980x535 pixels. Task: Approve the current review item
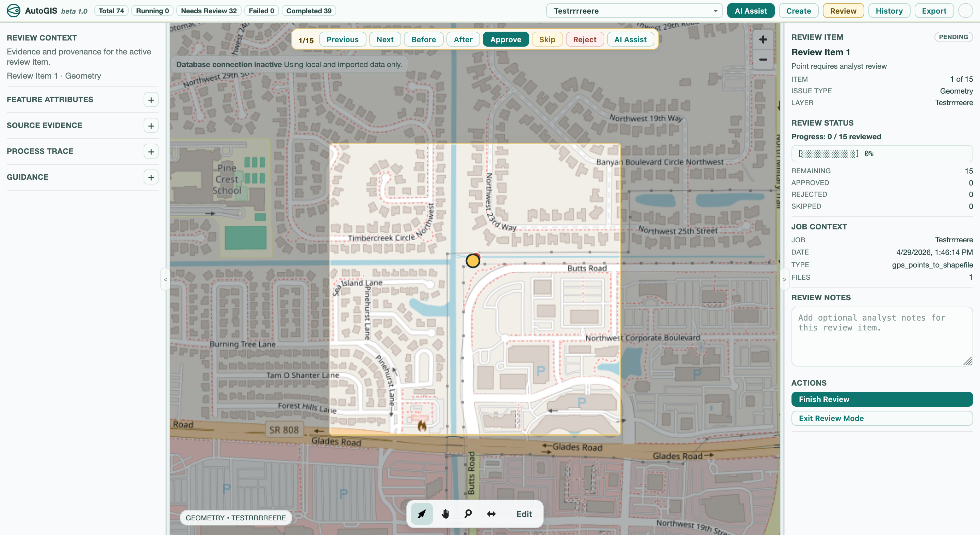pos(506,39)
